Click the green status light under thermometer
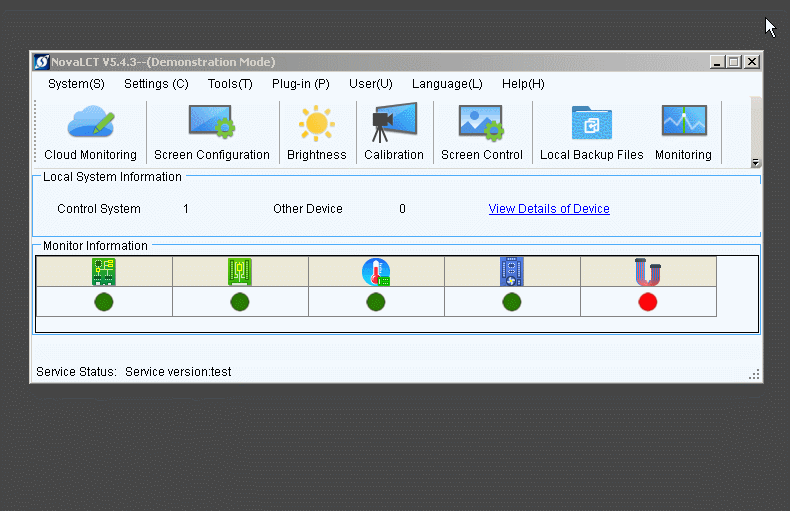Viewport: 790px width, 511px height. tap(376, 302)
